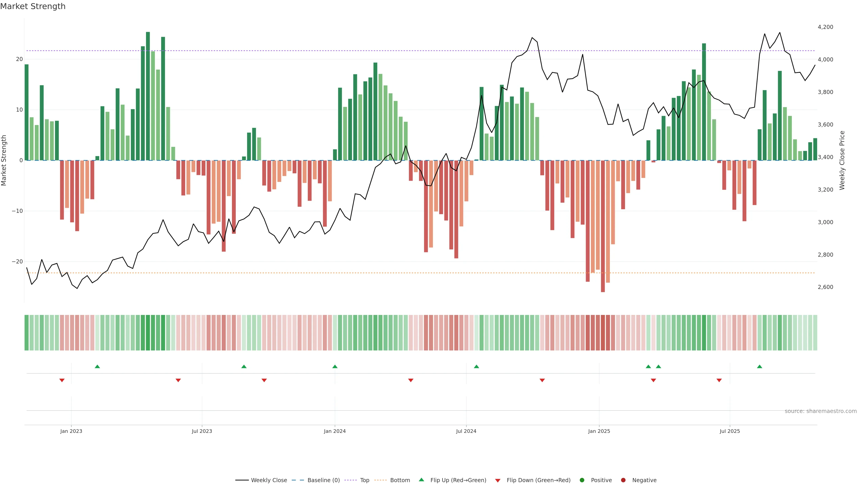Click the last green flip-up marker after Jul 2025
Image resolution: width=868 pixels, height=488 pixels.
coord(759,366)
